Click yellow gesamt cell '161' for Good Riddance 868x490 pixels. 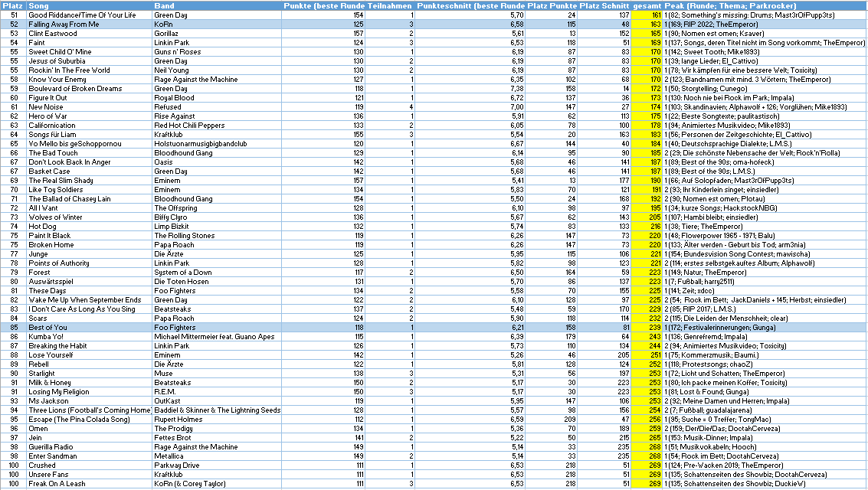[647, 15]
